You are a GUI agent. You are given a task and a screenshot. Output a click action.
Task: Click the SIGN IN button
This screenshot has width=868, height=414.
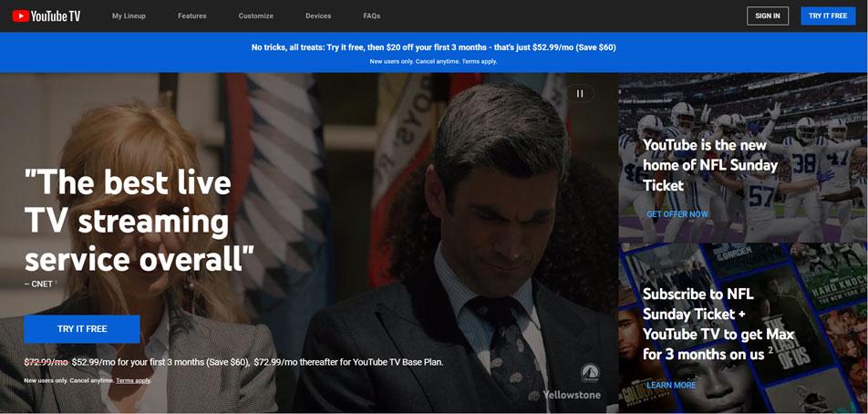tap(768, 16)
